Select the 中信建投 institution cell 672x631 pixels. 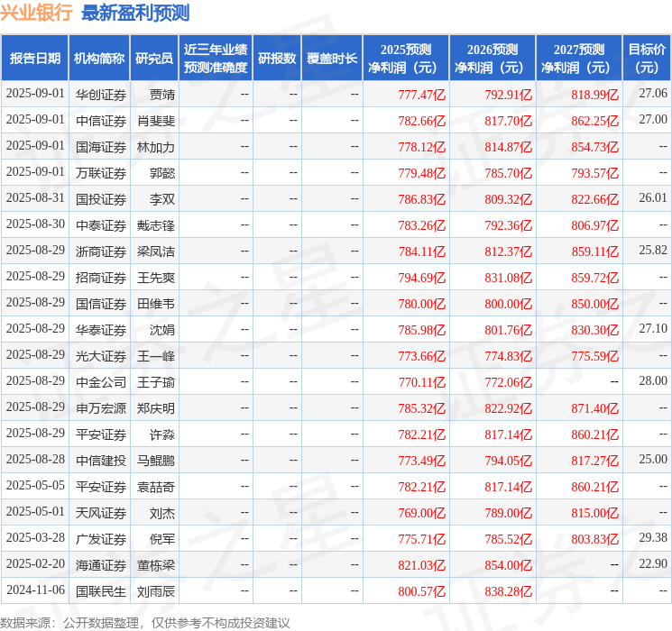point(101,461)
